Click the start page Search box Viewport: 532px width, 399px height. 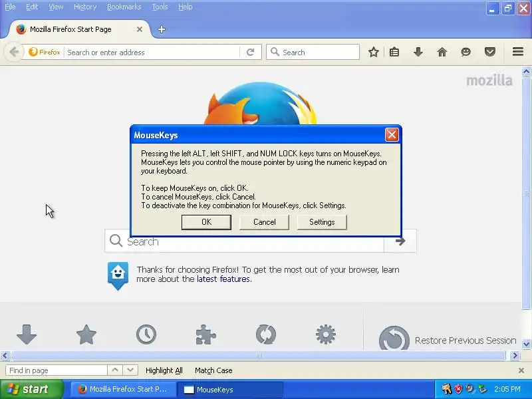[244, 241]
